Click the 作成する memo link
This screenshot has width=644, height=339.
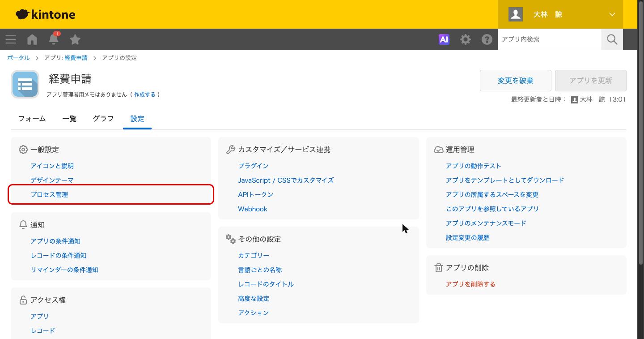coord(145,94)
